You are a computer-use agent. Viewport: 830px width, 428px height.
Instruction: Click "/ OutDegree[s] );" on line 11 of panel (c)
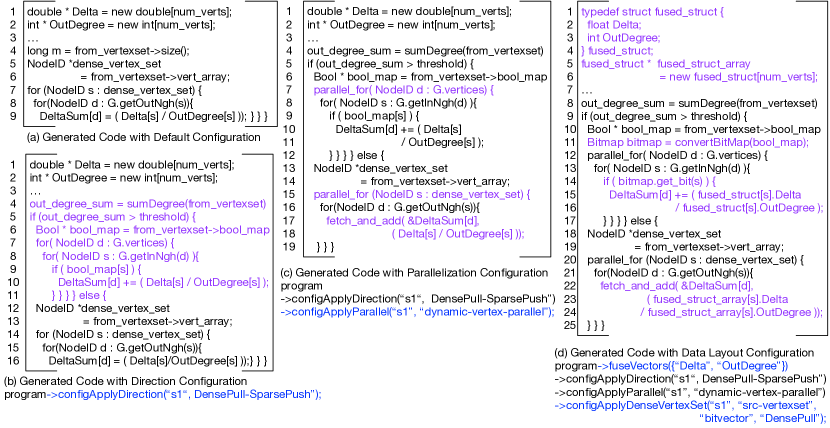tap(443, 143)
